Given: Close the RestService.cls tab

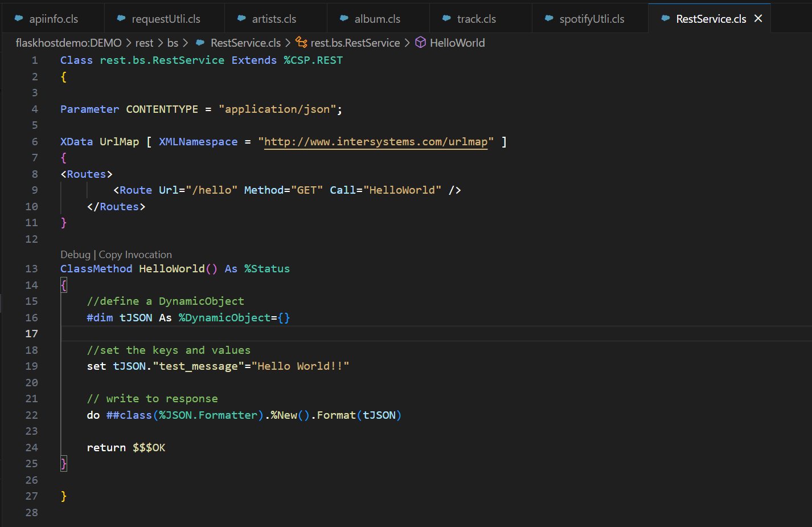Looking at the screenshot, I should point(758,19).
